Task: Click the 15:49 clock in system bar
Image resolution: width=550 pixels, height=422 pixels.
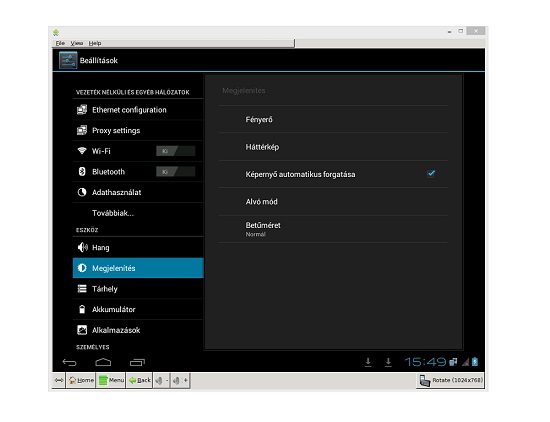Action: click(x=425, y=362)
